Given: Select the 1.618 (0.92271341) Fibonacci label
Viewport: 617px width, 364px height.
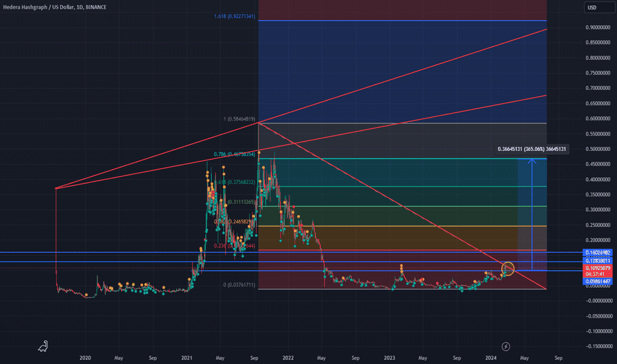Looking at the screenshot, I should [234, 16].
